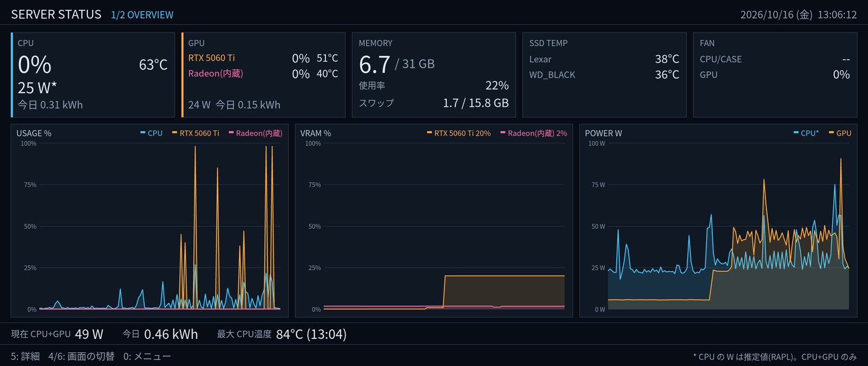Click the CPU power 25 W* value
This screenshot has width=868, height=366.
coord(37,88)
